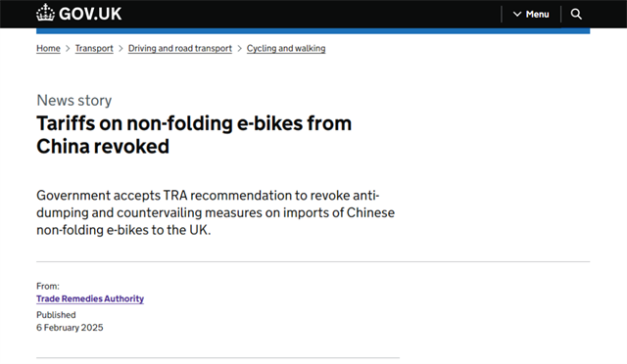
Task: Click the summary paragraph about TRA recommendation
Action: 216,212
